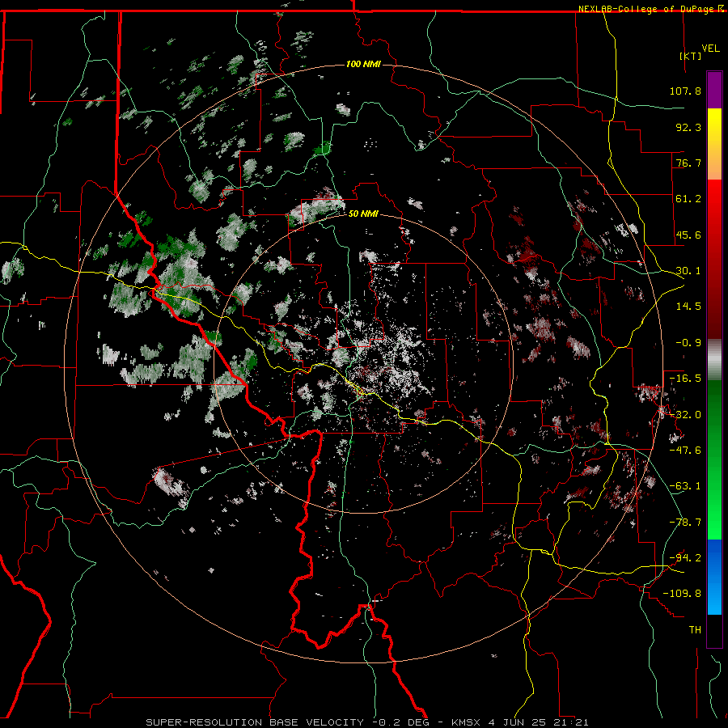Click the VEL legend title
728x728 pixels.
(x=711, y=48)
